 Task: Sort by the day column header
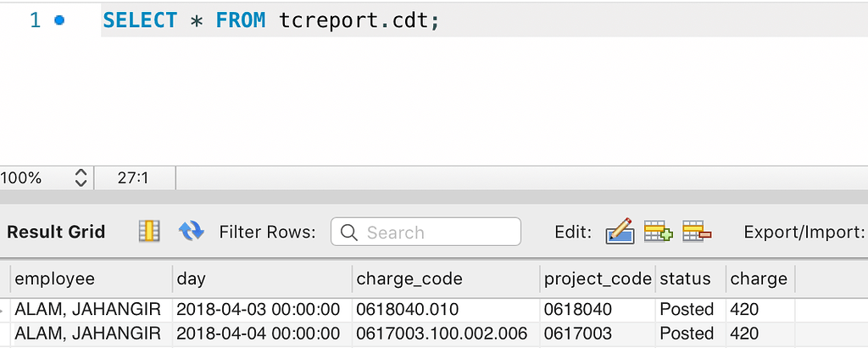click(x=263, y=278)
